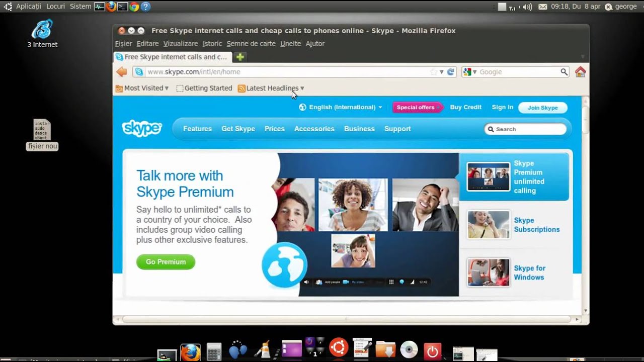Open the URL history dropdown arrow

442,72
